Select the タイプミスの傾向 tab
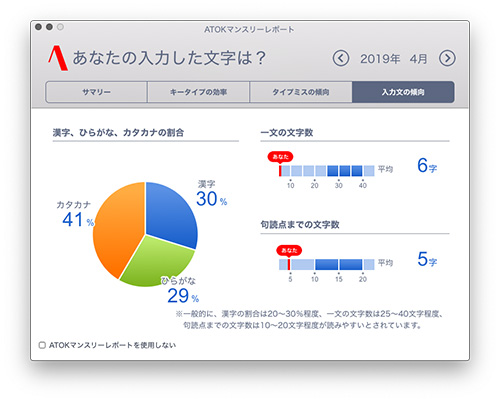The image size is (500, 401). (301, 92)
